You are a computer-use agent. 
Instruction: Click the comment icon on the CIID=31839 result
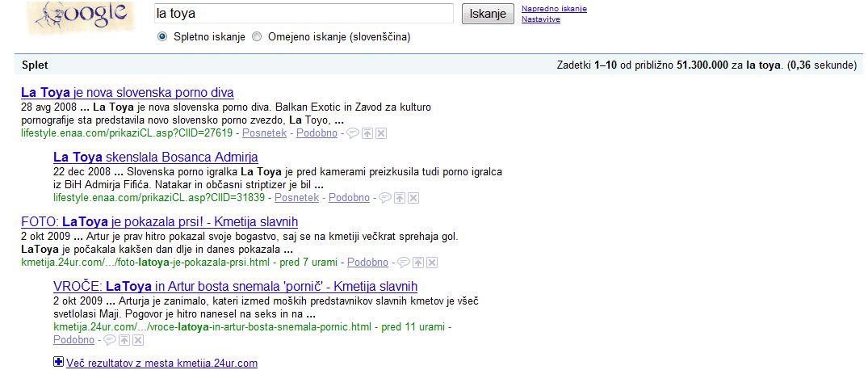coord(385,198)
